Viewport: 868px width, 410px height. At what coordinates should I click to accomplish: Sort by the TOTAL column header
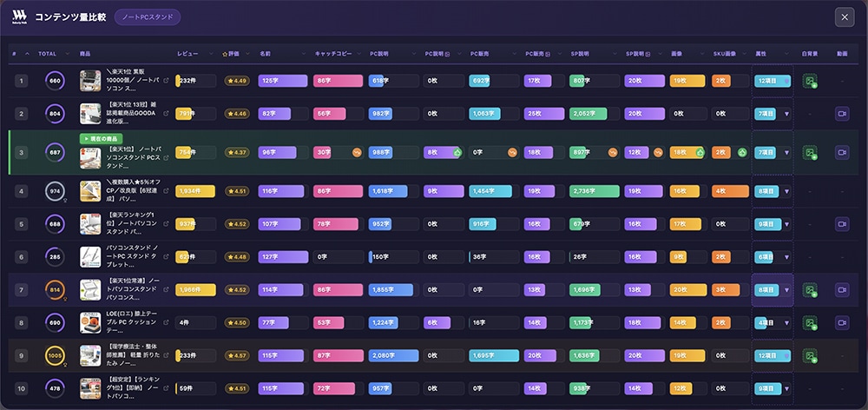coord(48,54)
